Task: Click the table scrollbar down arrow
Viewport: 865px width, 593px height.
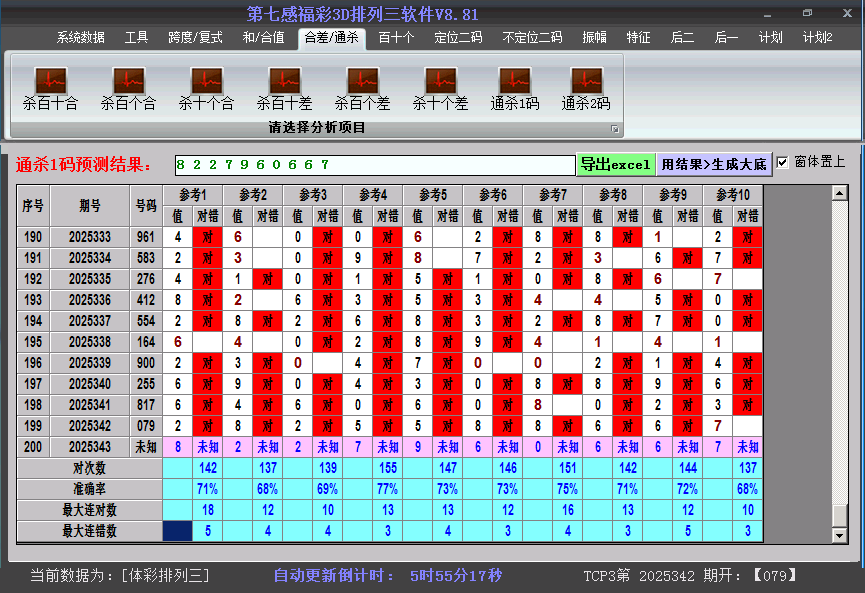Action: click(840, 535)
